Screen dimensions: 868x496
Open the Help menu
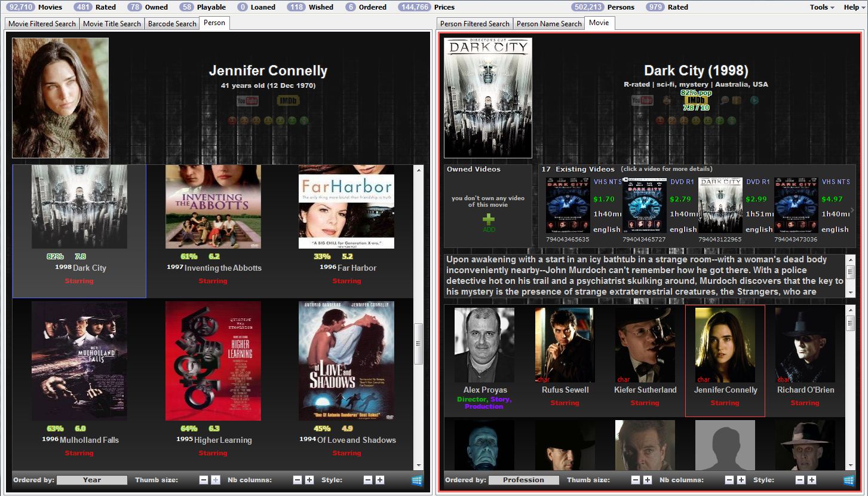tap(854, 7)
